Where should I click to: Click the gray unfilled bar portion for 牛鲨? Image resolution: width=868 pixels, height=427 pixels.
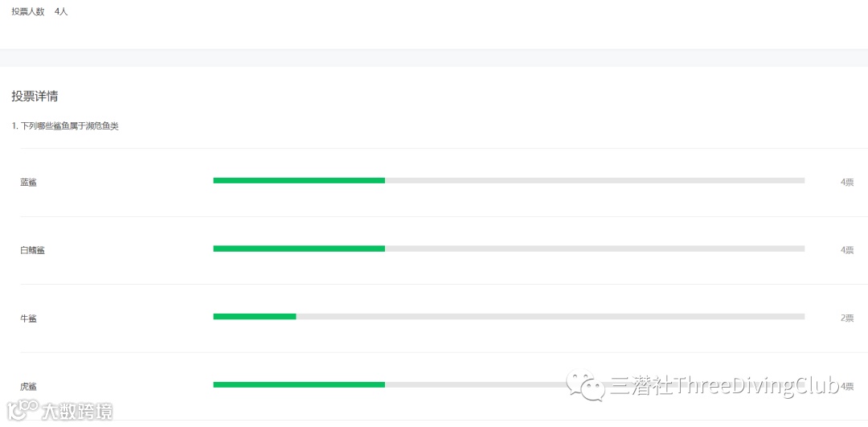click(x=551, y=317)
